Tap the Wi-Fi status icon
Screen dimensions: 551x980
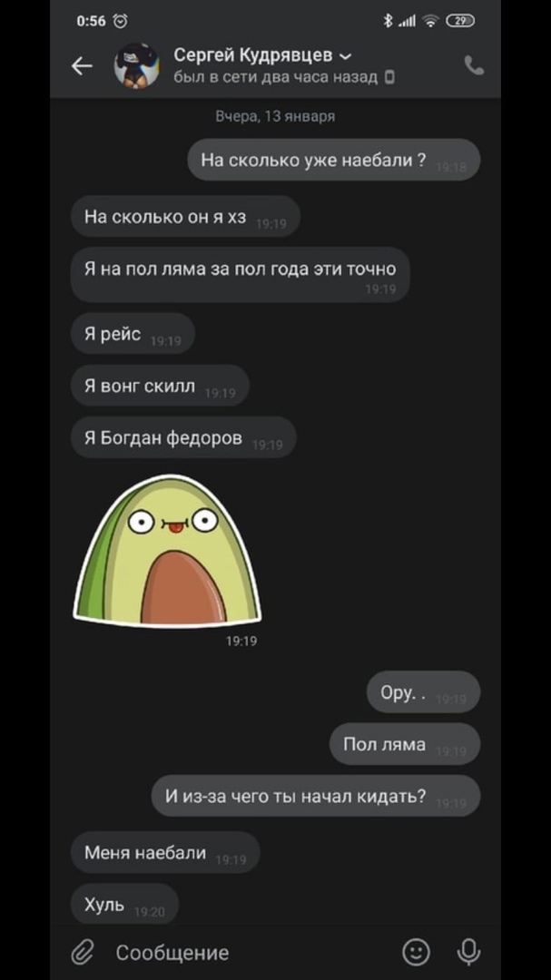click(x=431, y=21)
